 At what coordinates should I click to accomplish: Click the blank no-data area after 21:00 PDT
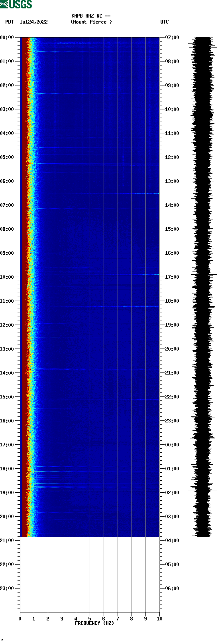[90, 575]
